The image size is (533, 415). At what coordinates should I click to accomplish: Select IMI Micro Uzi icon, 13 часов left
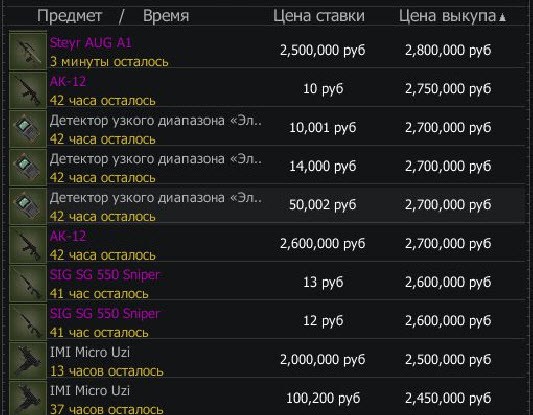coord(28,361)
